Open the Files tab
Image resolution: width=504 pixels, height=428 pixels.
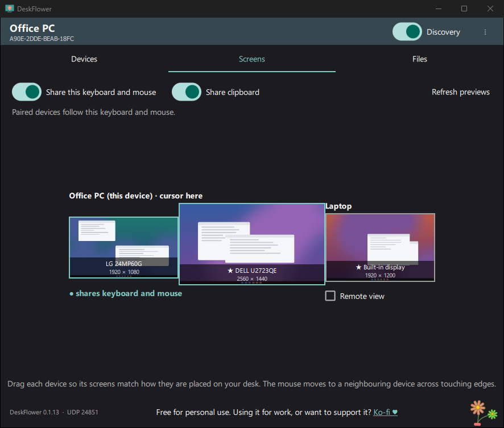click(419, 59)
